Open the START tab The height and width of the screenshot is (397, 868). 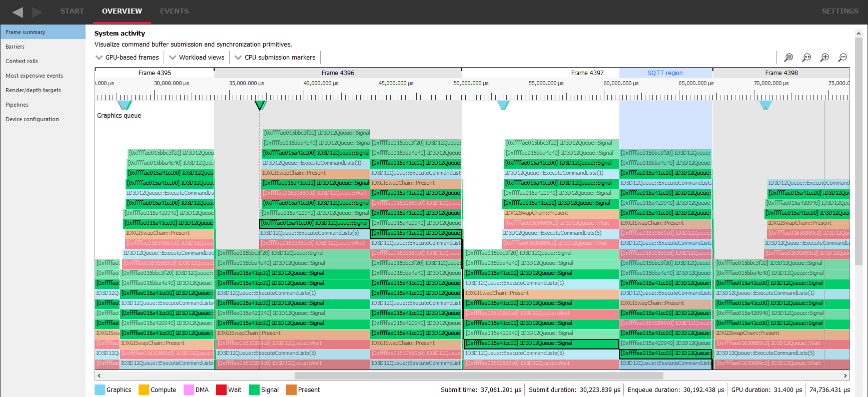[72, 11]
